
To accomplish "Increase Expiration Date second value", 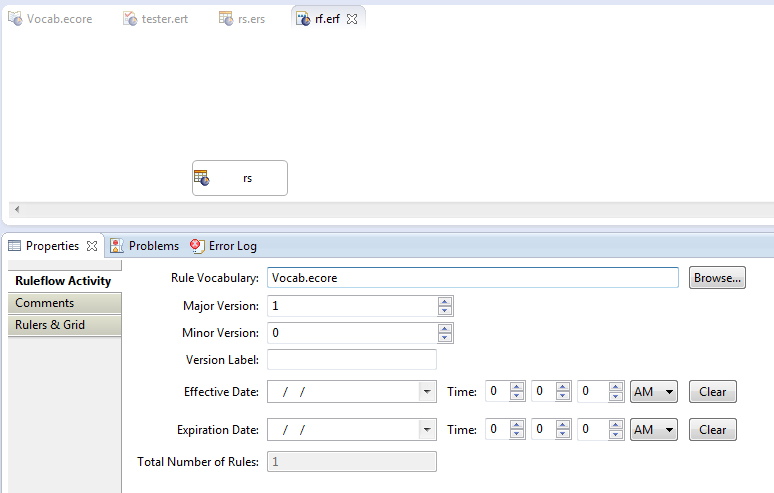I will (x=616, y=425).
